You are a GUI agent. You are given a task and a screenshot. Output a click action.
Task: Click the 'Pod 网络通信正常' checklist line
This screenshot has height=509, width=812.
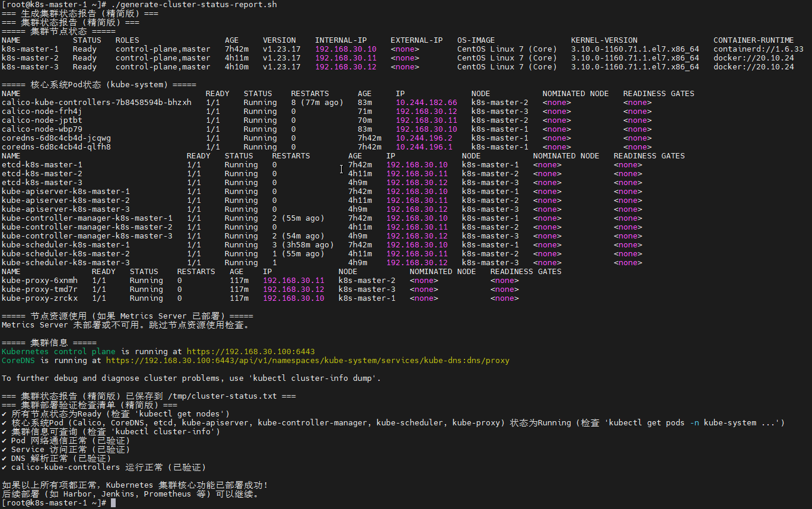[66, 441]
